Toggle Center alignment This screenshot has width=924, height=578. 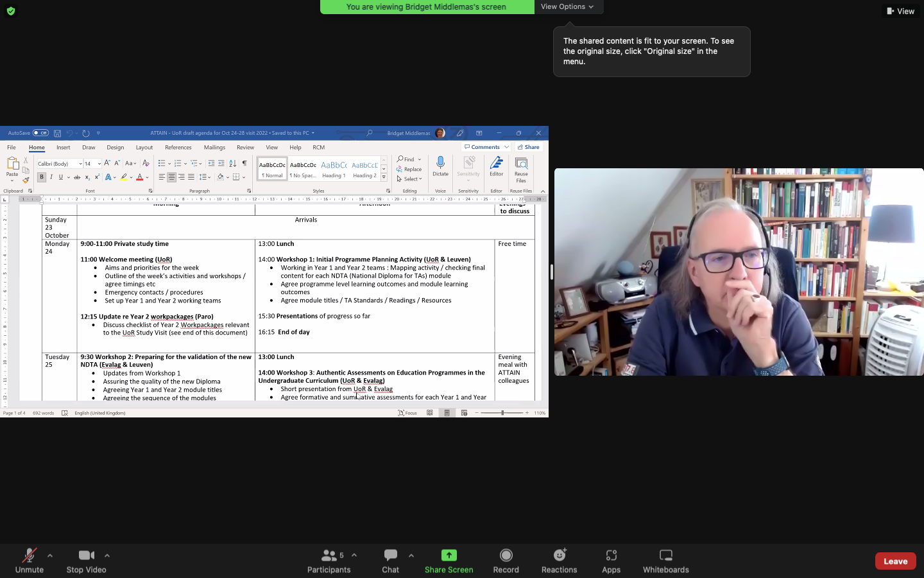tap(171, 177)
